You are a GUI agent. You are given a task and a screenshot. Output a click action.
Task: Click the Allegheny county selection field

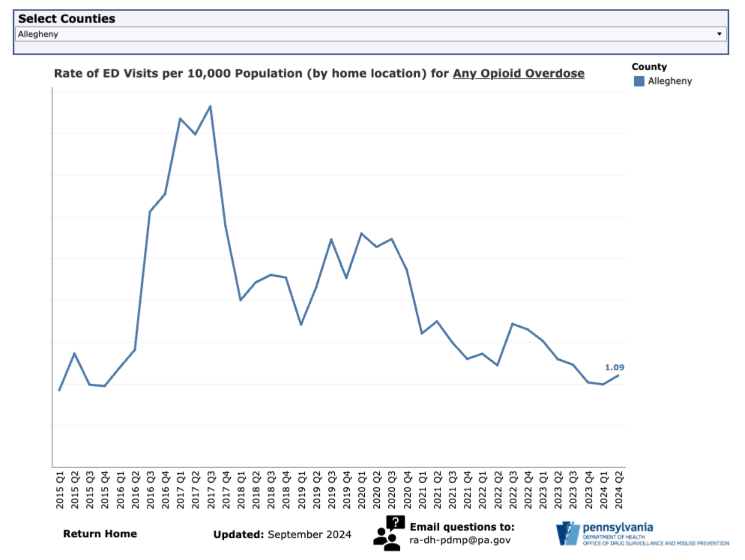(x=350, y=34)
